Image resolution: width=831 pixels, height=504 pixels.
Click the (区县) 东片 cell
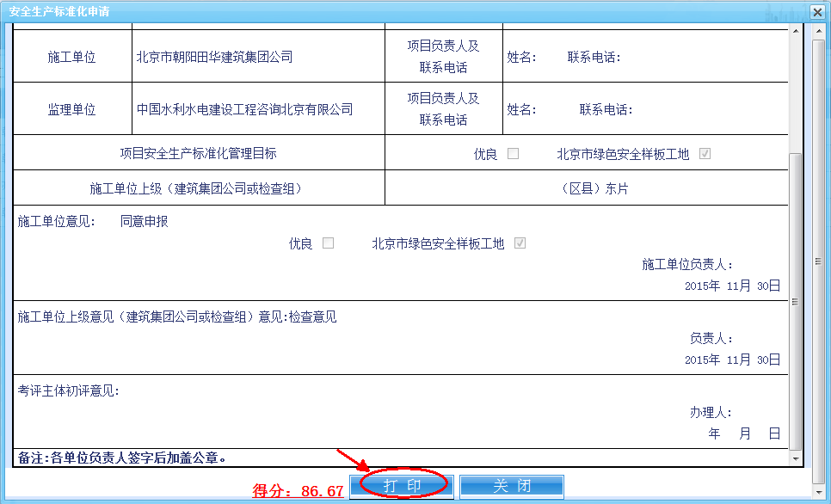pyautogui.click(x=594, y=189)
